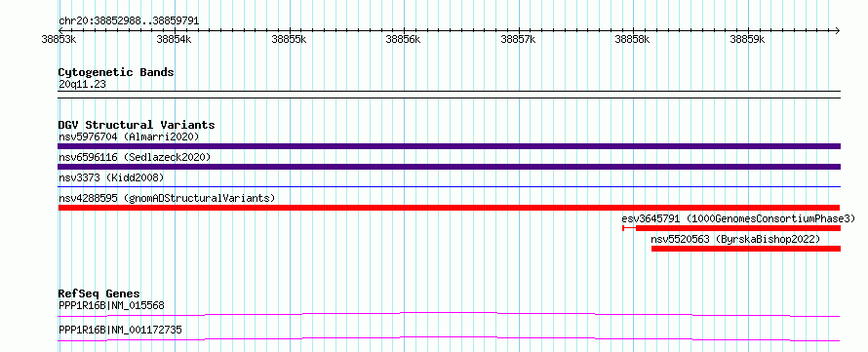The height and width of the screenshot is (352, 868).
Task: Click the 38853k ruler tick label
Action: 59,39
